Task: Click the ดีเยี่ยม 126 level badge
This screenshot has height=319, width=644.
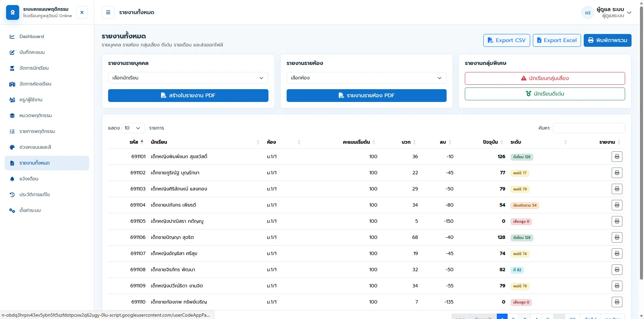Action: (522, 157)
